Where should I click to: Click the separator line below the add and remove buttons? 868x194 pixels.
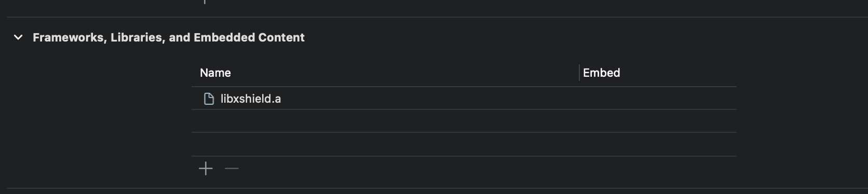click(437, 188)
